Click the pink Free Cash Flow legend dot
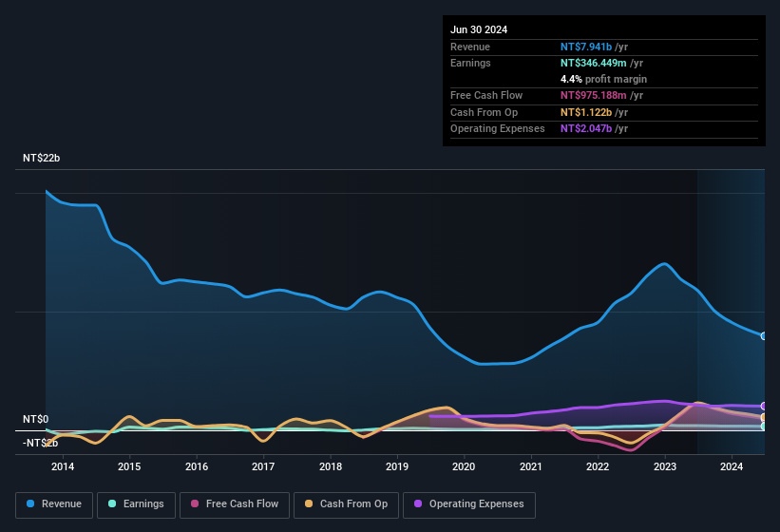This screenshot has width=780, height=532. [195, 503]
